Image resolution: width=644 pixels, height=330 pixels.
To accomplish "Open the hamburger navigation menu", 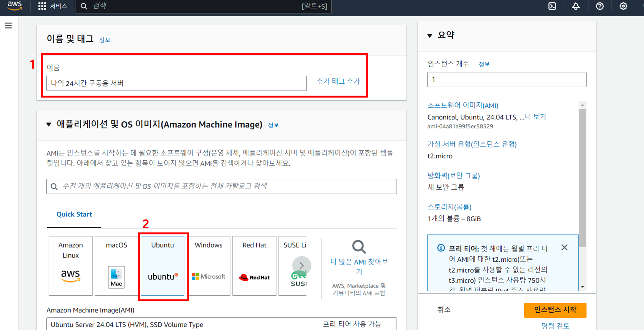I will point(8,25).
